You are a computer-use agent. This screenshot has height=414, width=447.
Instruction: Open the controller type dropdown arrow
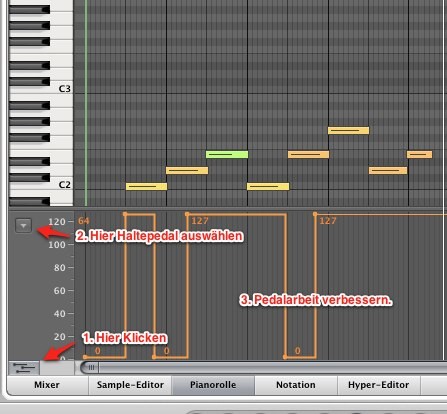tap(23, 226)
